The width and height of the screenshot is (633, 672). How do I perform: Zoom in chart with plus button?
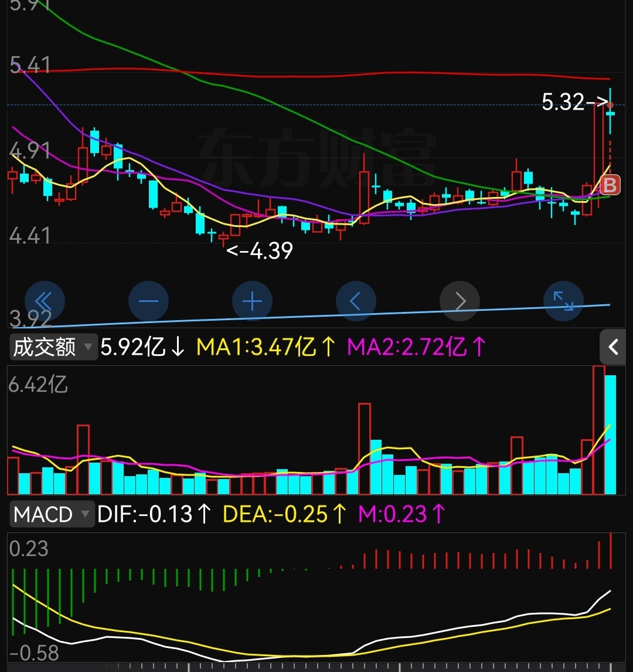click(252, 301)
